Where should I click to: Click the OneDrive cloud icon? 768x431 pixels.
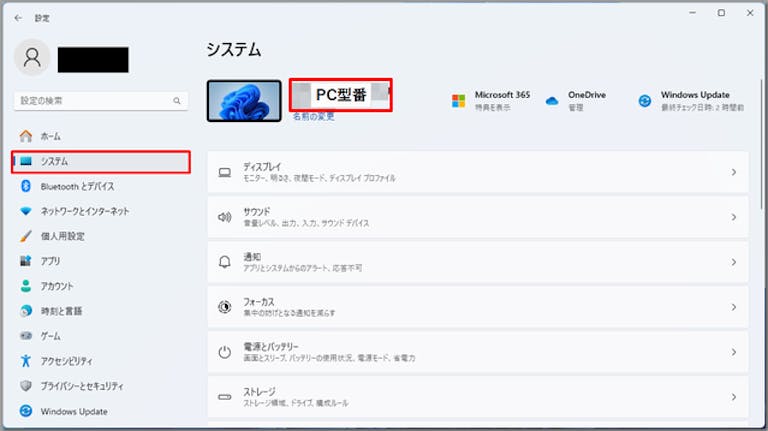pos(552,101)
